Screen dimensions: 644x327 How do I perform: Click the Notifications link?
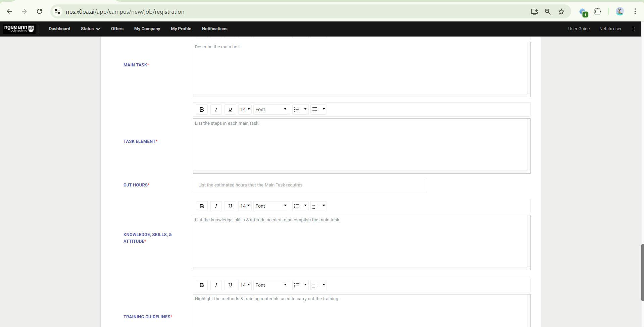pyautogui.click(x=214, y=29)
